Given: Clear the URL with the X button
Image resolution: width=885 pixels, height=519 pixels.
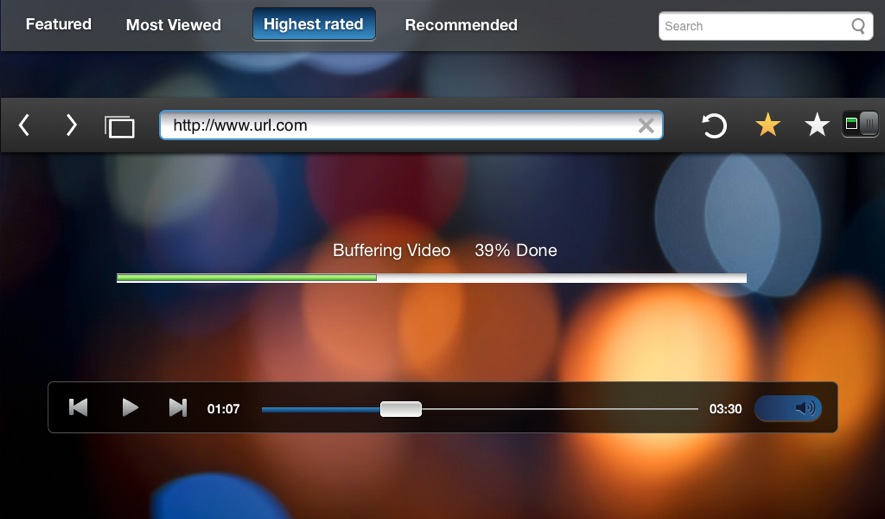Looking at the screenshot, I should (646, 125).
